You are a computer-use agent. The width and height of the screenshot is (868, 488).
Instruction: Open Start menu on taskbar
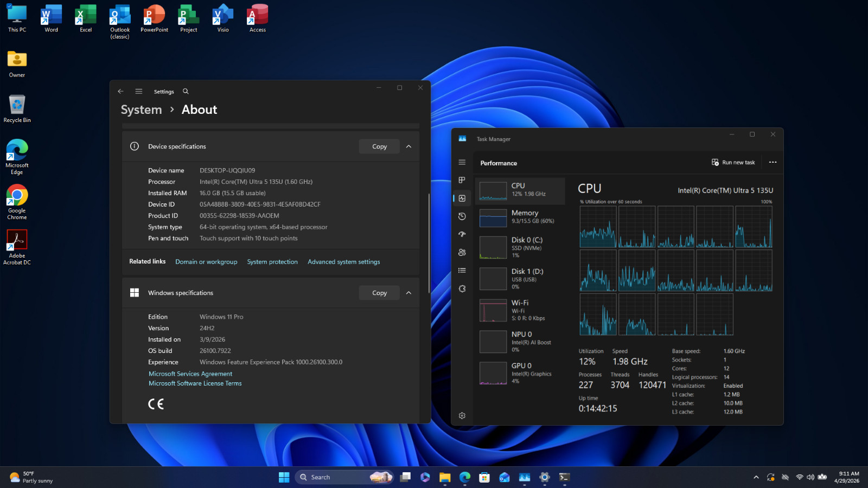284,477
